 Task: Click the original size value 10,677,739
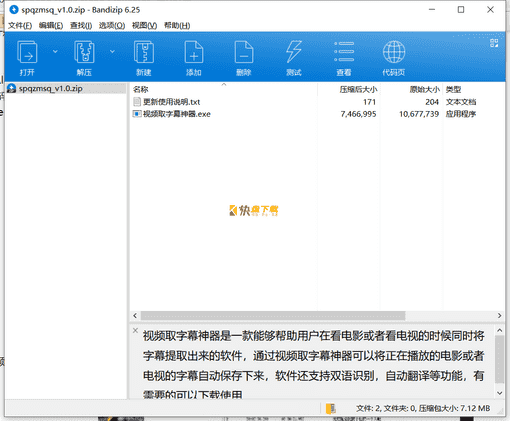pyautogui.click(x=419, y=114)
